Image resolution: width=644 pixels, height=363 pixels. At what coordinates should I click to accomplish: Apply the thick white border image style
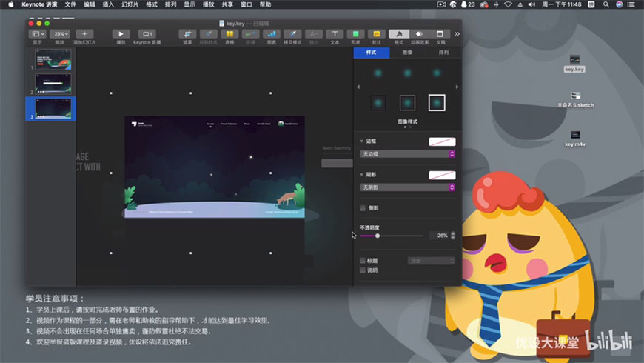[x=437, y=103]
